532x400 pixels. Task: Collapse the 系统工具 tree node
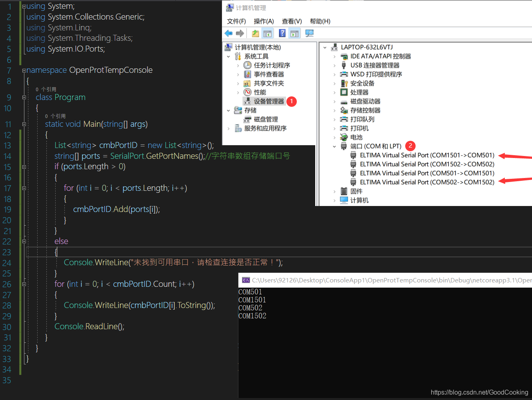(x=228, y=56)
